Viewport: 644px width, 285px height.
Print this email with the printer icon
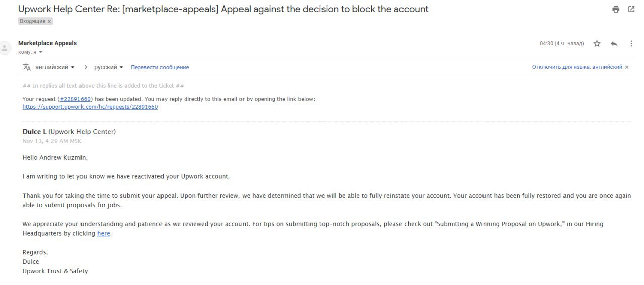tap(616, 9)
